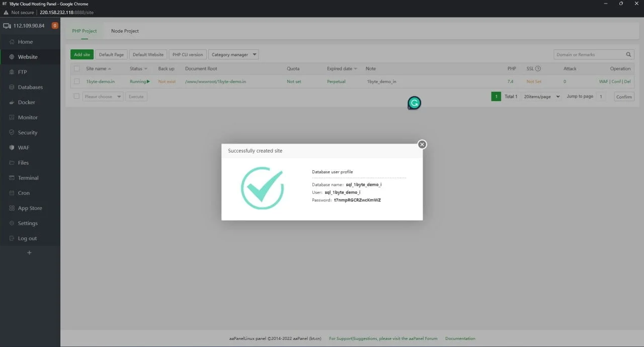644x347 pixels.
Task: Click the Add site button
Action: 82,54
